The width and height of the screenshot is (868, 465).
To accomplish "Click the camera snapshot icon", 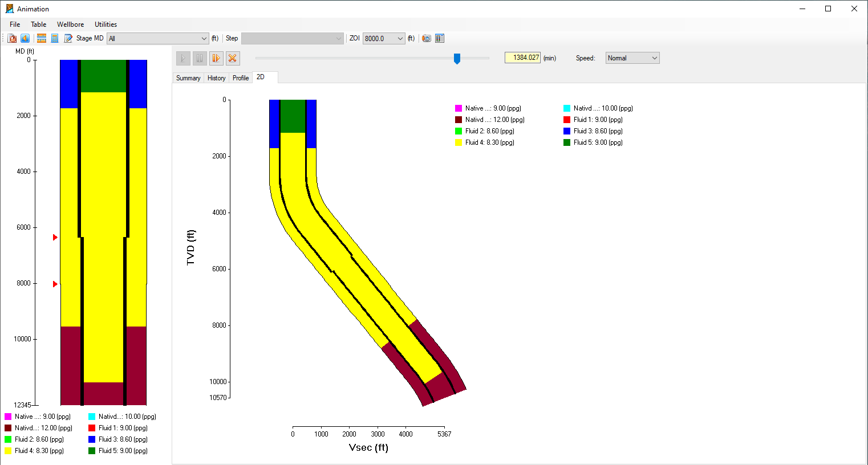I will [x=427, y=38].
